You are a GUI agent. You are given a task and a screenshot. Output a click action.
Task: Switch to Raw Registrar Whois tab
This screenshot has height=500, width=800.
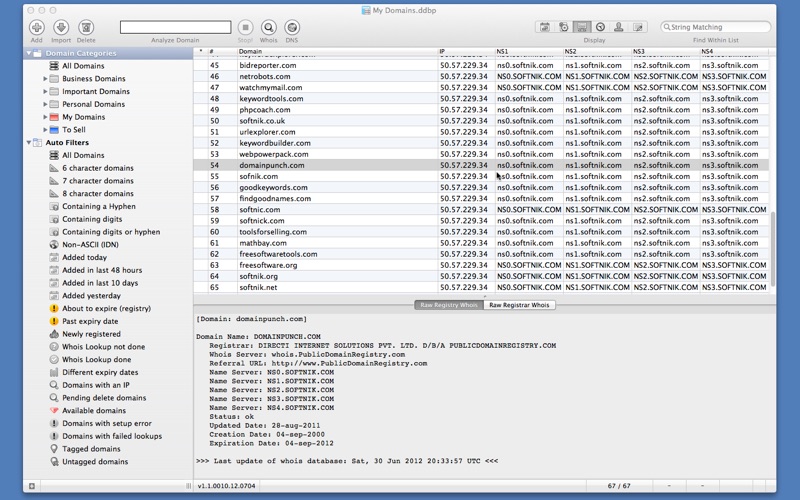coord(519,305)
